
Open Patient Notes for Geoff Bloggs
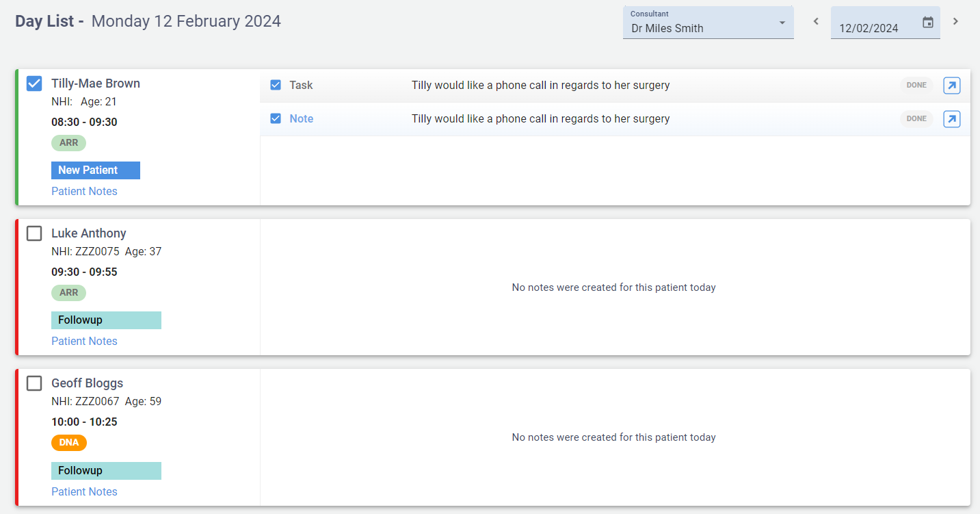[x=84, y=492]
